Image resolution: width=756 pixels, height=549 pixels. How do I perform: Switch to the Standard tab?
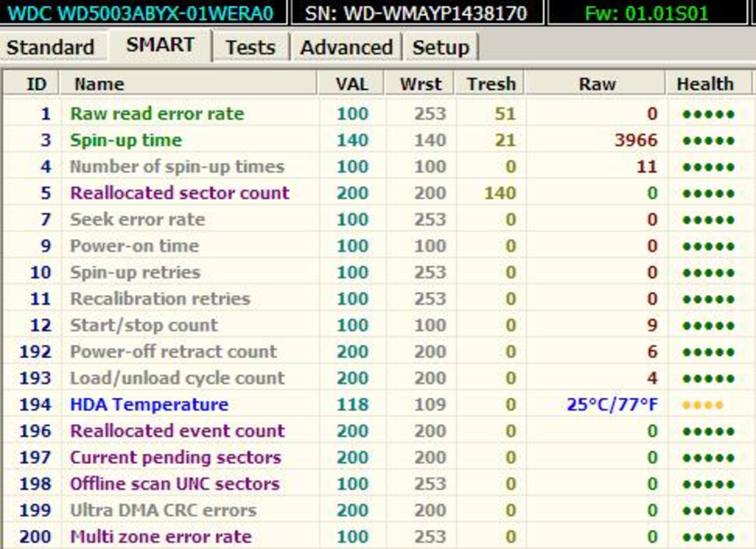point(51,47)
